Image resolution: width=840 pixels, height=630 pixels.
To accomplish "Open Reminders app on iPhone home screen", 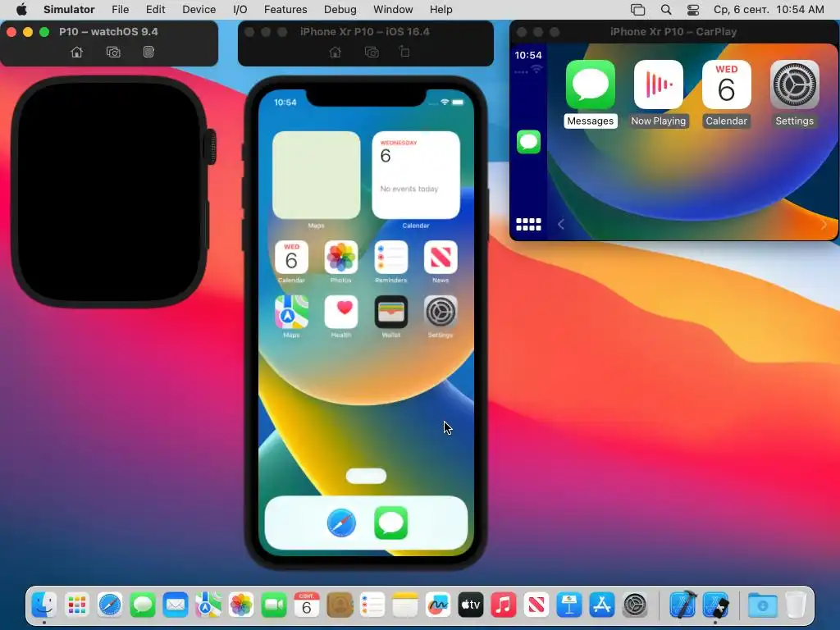I will [x=391, y=258].
